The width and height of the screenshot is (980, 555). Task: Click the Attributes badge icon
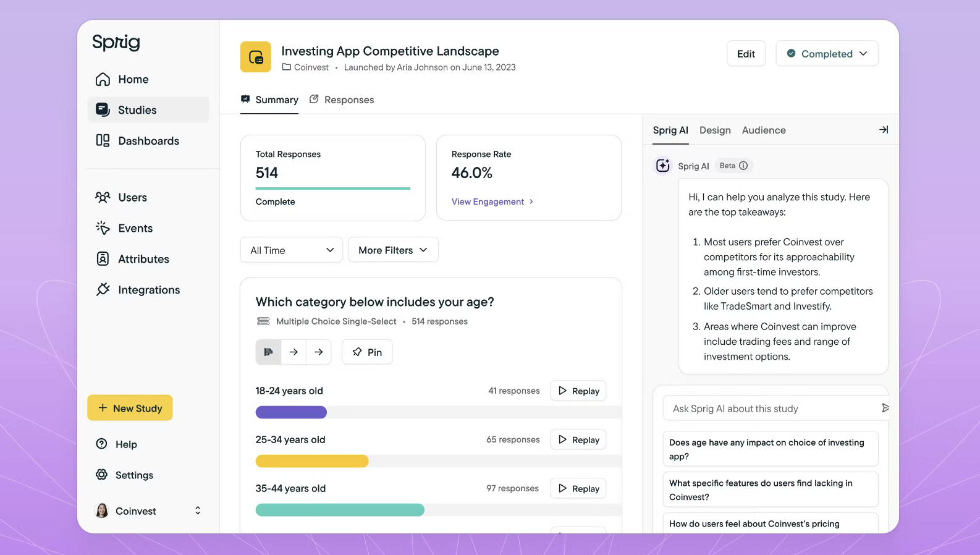(x=103, y=259)
